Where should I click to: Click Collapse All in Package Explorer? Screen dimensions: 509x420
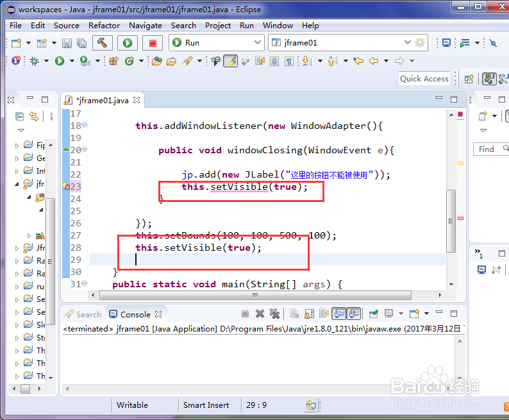[19, 116]
